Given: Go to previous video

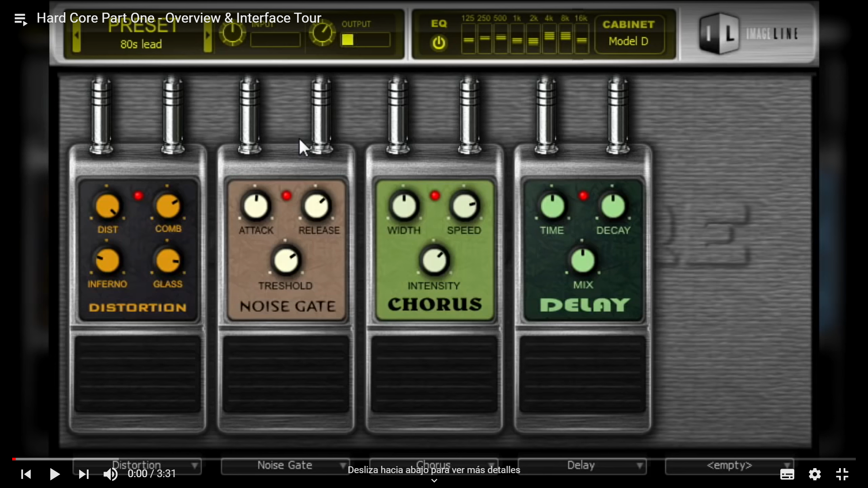Looking at the screenshot, I should point(26,474).
